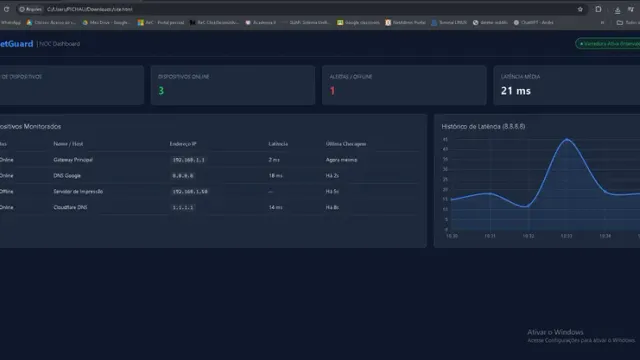Click the Offline status of Servidor de Impressão
640x360 pixels.
point(7,191)
